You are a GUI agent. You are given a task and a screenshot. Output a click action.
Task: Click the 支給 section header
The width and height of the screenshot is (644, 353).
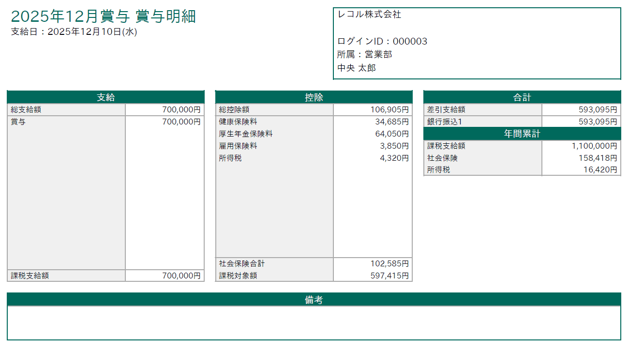pyautogui.click(x=105, y=97)
